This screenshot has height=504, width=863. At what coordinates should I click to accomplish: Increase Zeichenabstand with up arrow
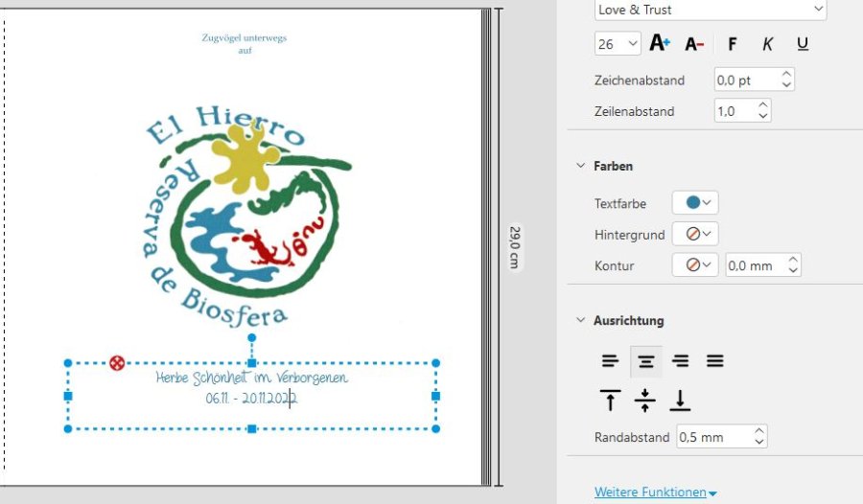pyautogui.click(x=786, y=75)
